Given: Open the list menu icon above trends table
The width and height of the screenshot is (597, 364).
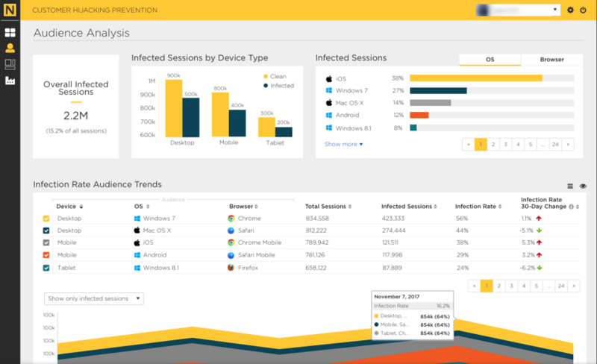Looking at the screenshot, I should (570, 186).
